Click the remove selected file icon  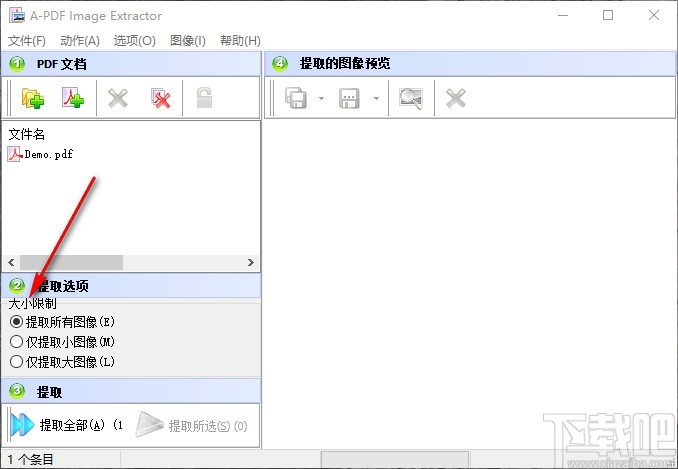click(x=118, y=98)
